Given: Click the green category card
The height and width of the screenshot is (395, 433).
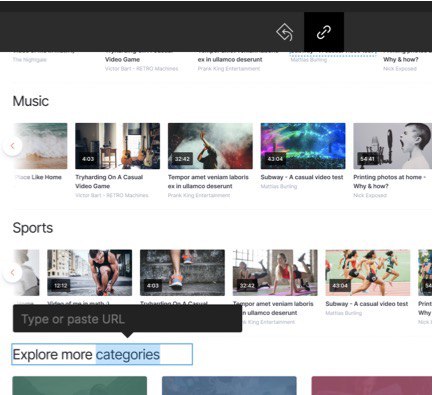Looking at the screenshot, I should coord(80,386).
